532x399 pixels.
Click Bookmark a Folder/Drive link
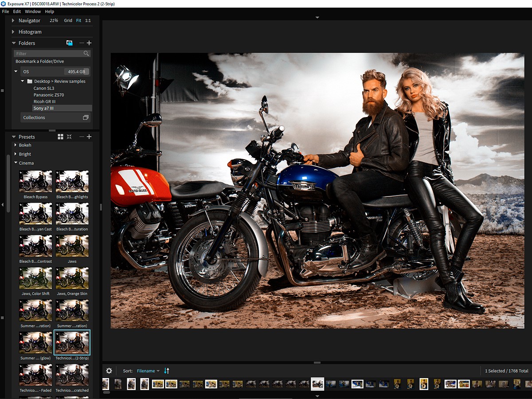(39, 62)
